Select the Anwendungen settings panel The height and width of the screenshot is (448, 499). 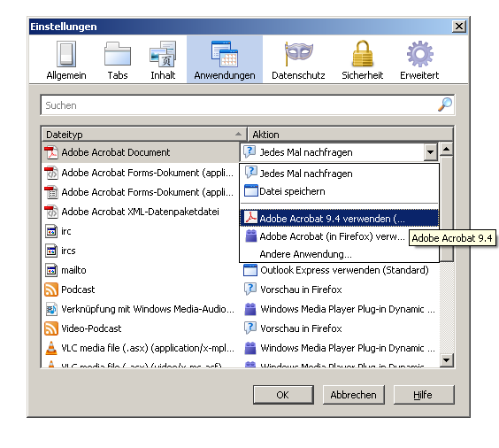225,60
